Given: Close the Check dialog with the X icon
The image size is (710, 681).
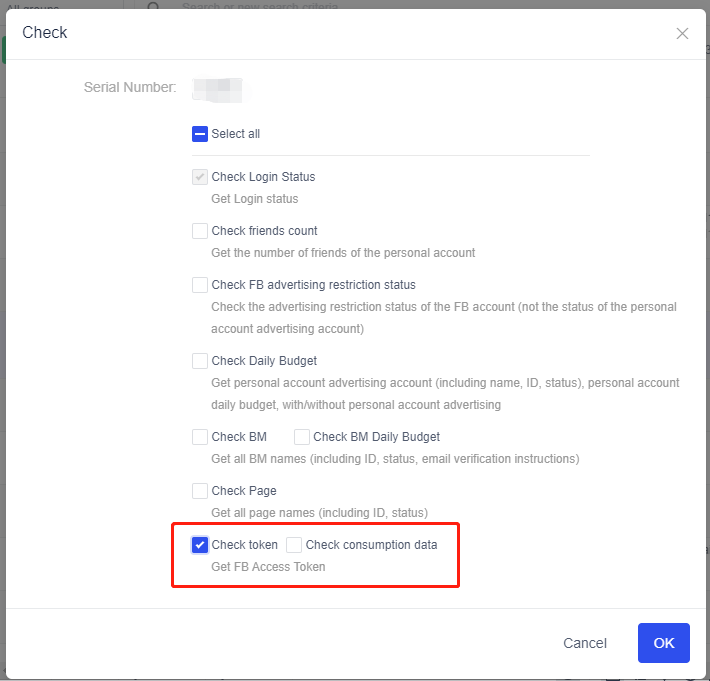Looking at the screenshot, I should (682, 33).
